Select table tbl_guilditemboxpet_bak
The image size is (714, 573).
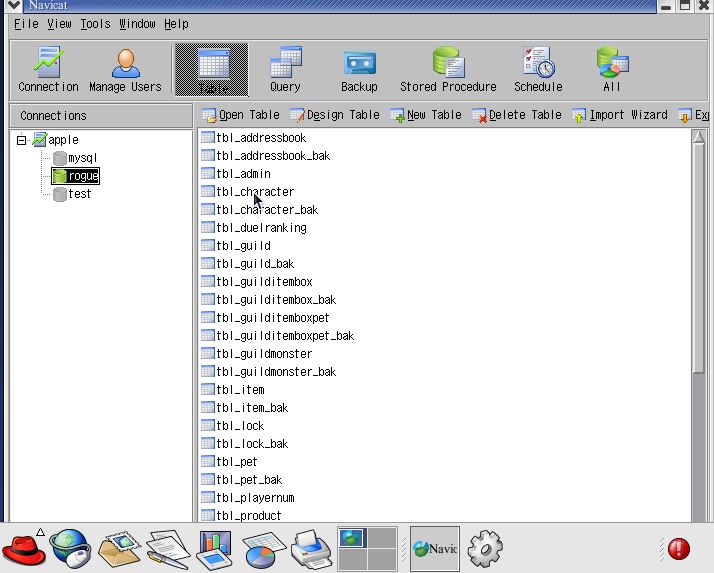278,336
